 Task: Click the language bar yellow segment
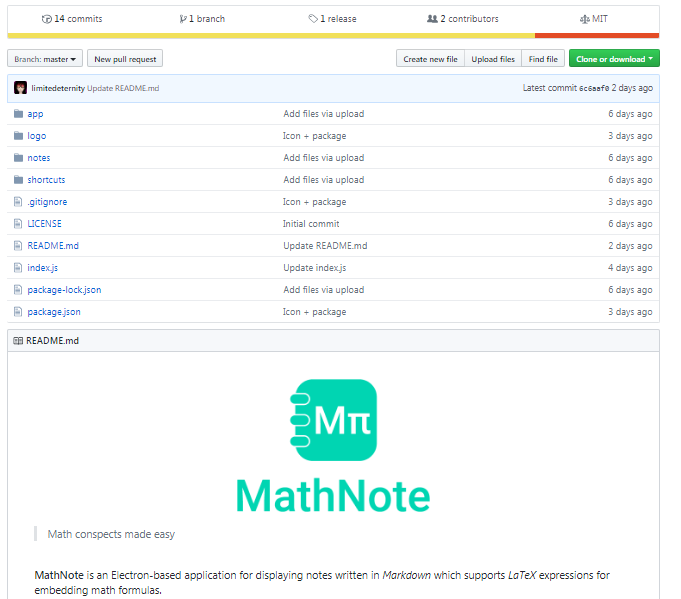(271, 36)
